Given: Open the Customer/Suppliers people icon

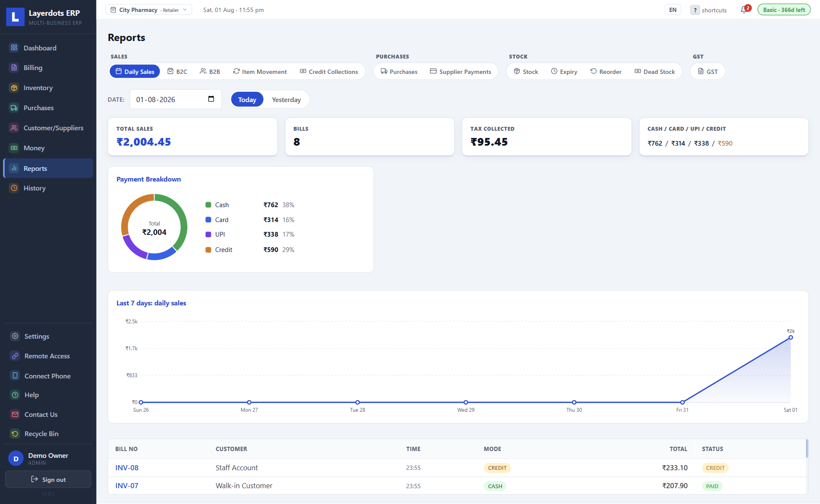Looking at the screenshot, I should pos(14,128).
